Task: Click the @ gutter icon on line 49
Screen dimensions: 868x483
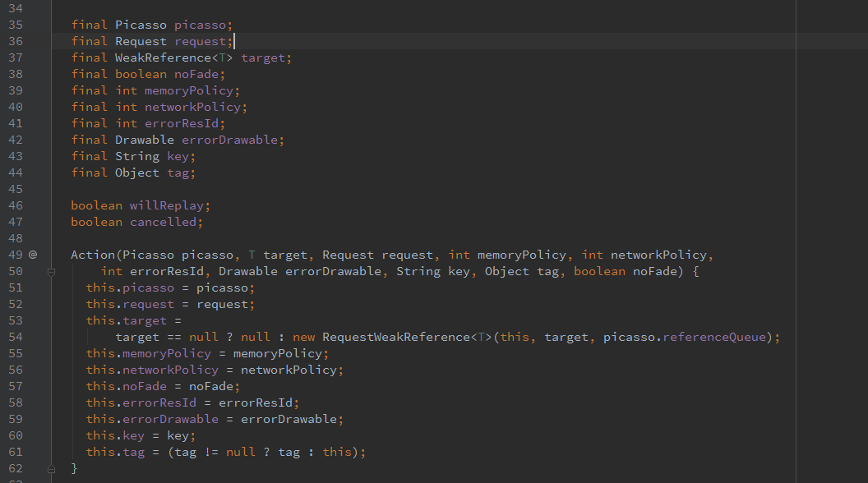Action: (x=33, y=255)
